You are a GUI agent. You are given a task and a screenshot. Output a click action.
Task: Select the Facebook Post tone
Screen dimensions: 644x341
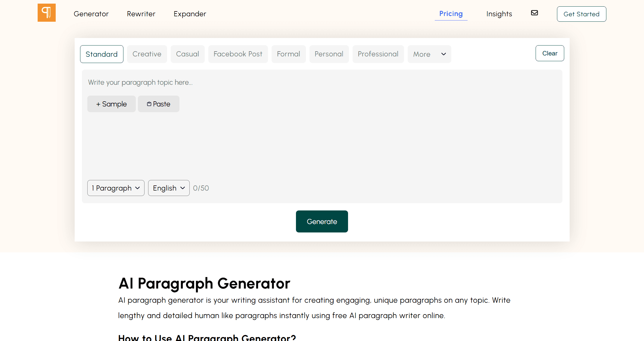238,54
